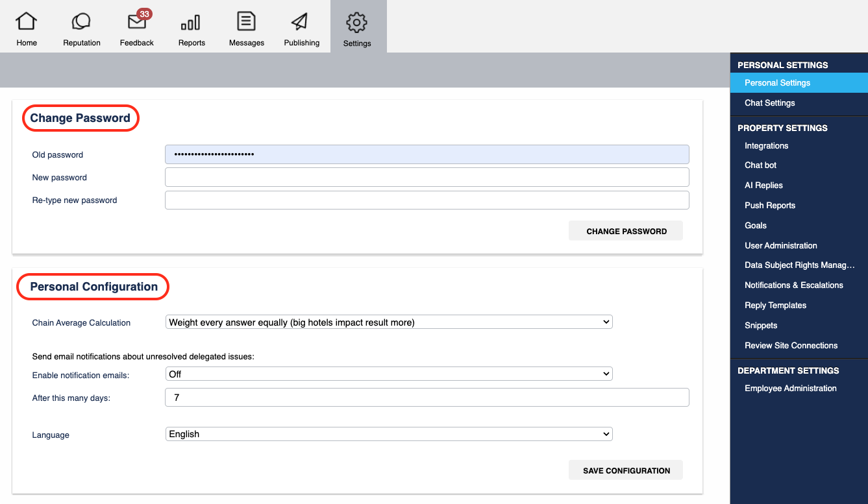Open Push Reports settings

coord(769,206)
